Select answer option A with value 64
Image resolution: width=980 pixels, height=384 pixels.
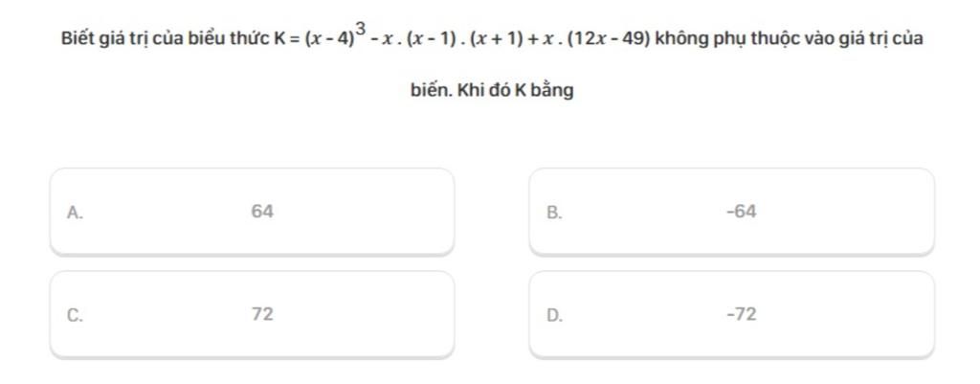click(252, 212)
